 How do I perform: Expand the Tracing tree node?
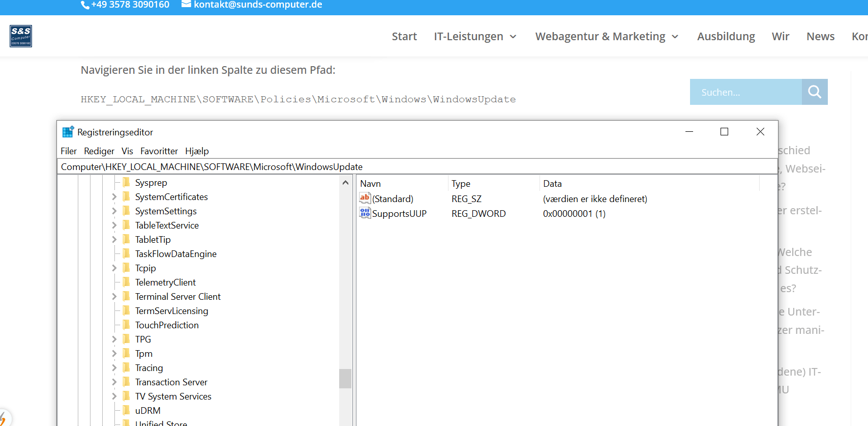(x=114, y=367)
